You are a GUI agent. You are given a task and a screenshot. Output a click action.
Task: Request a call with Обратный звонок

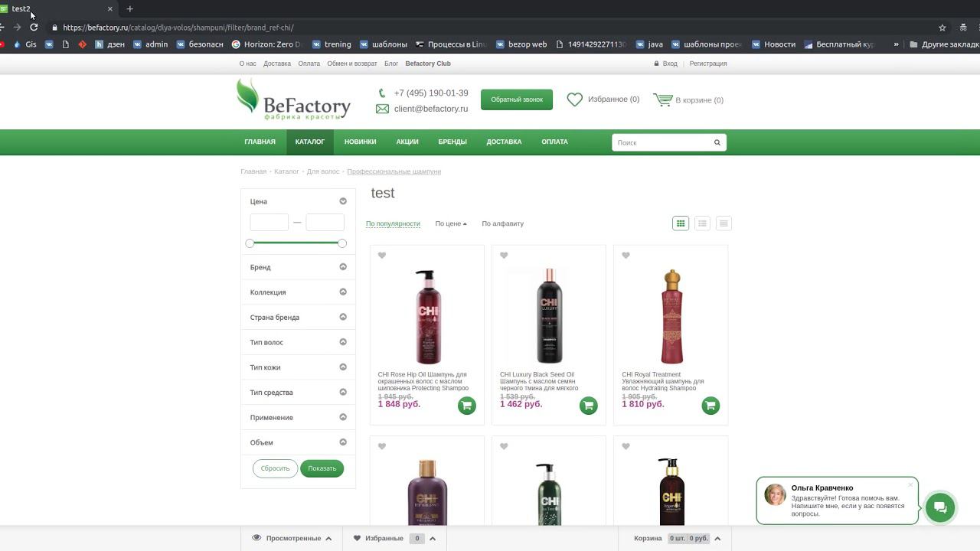pyautogui.click(x=517, y=99)
